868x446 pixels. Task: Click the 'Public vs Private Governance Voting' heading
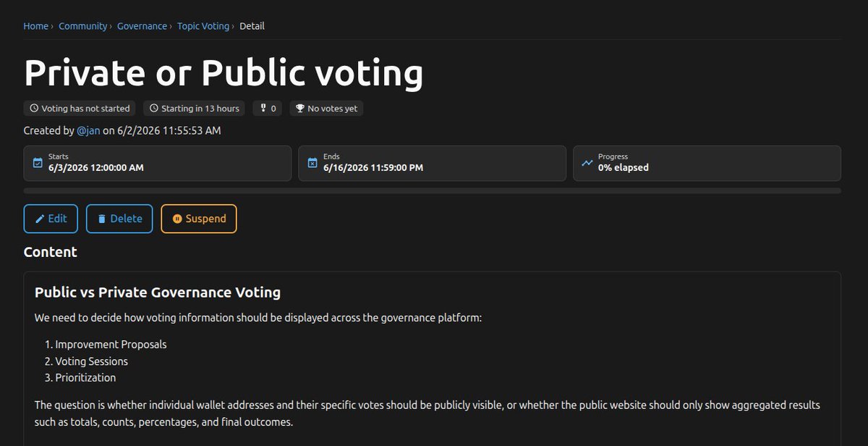click(158, 293)
